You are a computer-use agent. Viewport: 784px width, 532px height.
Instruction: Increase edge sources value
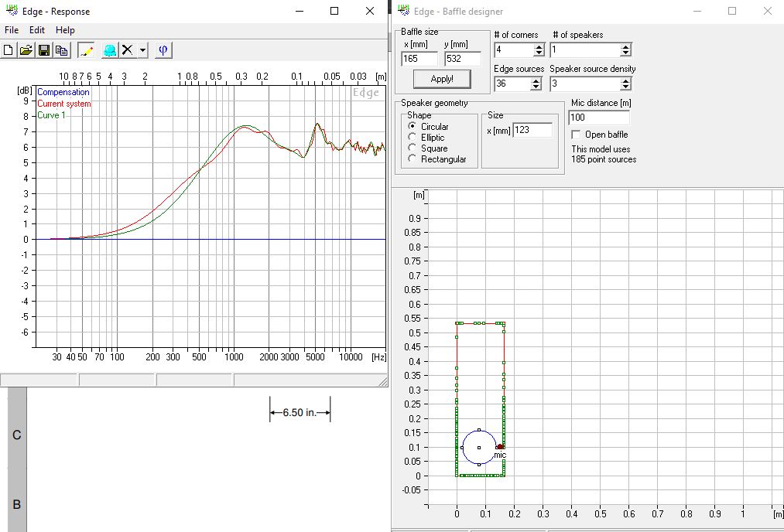click(536, 81)
